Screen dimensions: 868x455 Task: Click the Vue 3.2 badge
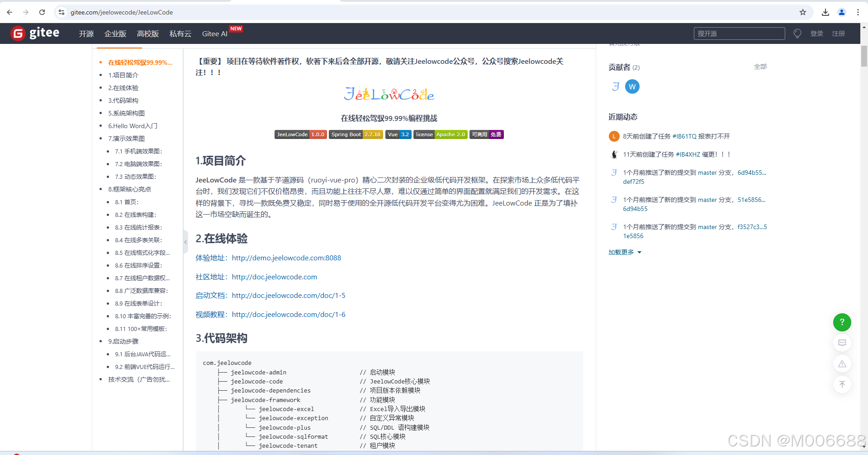click(398, 134)
